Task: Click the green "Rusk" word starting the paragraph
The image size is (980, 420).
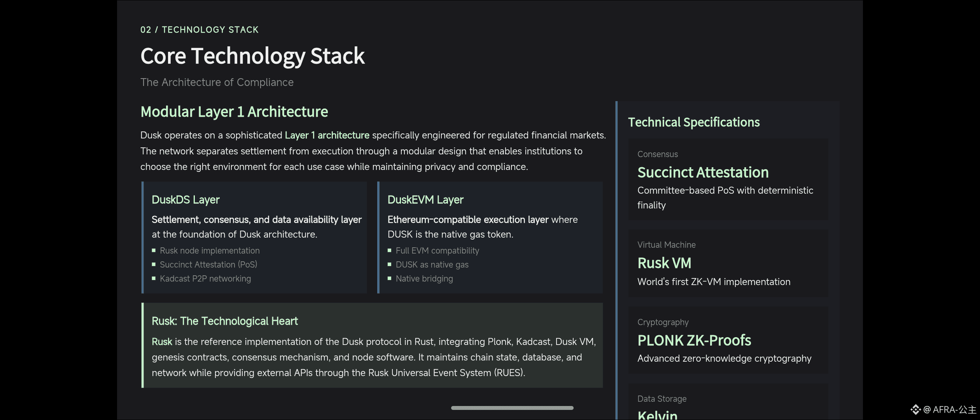Action: point(162,342)
